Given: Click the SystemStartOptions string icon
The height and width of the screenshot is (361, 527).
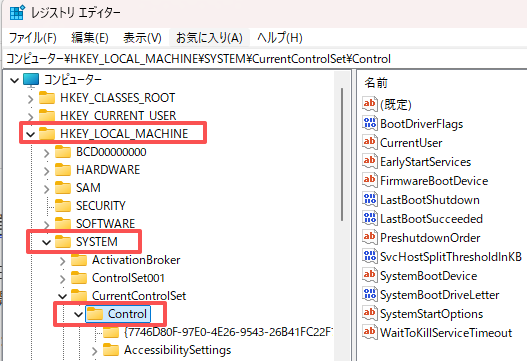Looking at the screenshot, I should tap(370, 313).
